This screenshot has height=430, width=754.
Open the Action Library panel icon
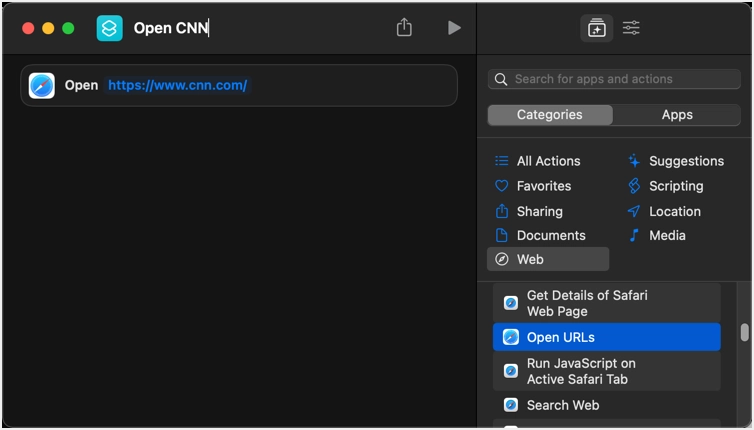click(597, 28)
